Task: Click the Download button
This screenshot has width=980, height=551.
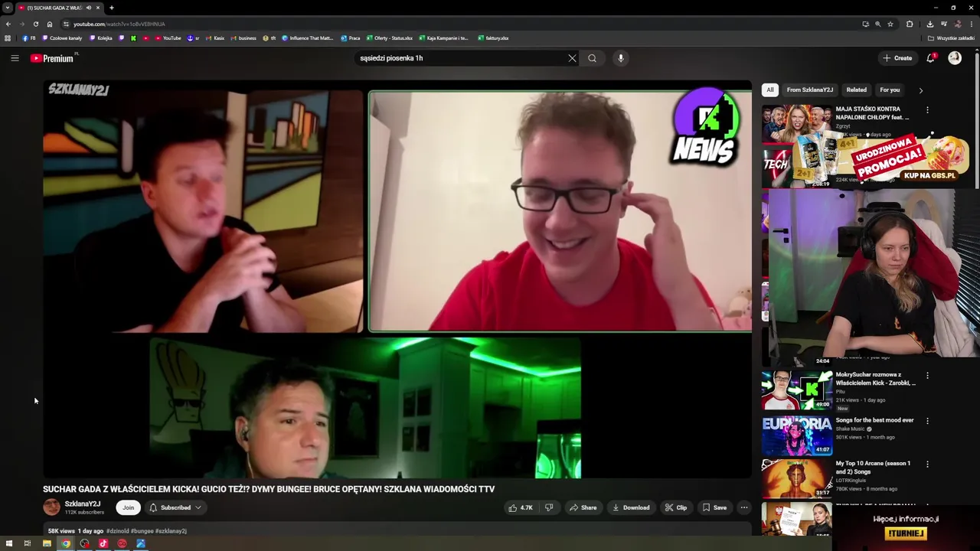Action: coord(631,507)
